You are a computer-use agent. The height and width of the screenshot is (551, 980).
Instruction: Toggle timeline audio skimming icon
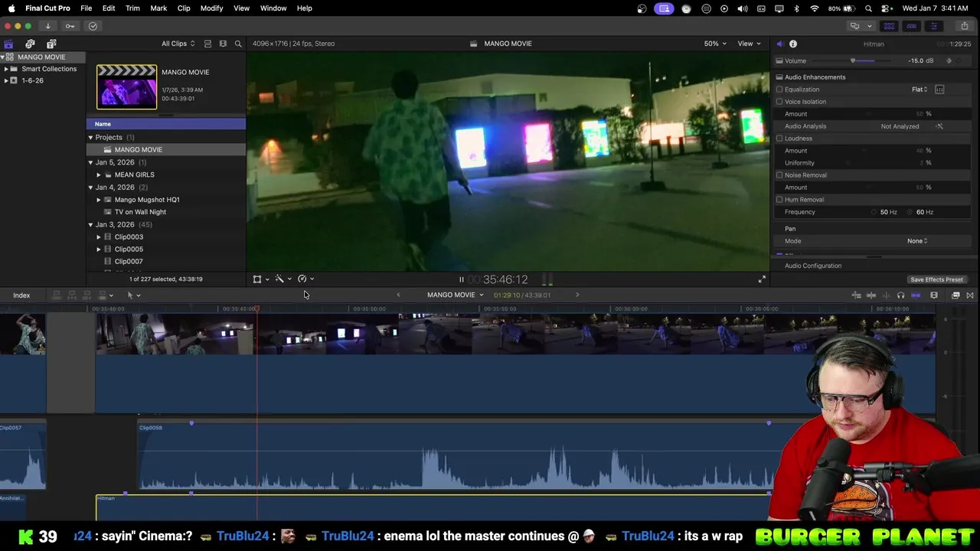click(886, 295)
